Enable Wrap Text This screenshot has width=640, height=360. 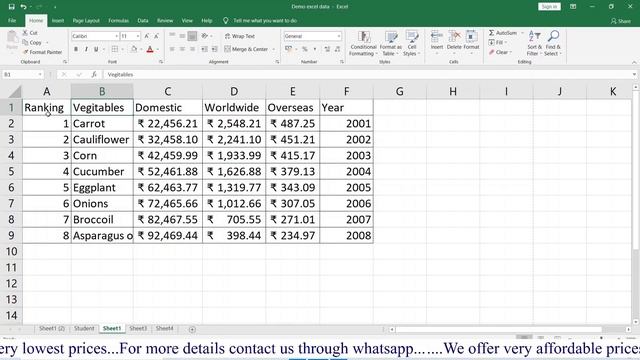point(240,36)
